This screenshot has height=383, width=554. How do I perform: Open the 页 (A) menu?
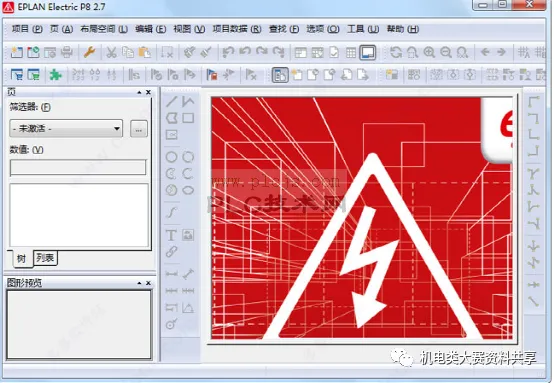[61, 29]
